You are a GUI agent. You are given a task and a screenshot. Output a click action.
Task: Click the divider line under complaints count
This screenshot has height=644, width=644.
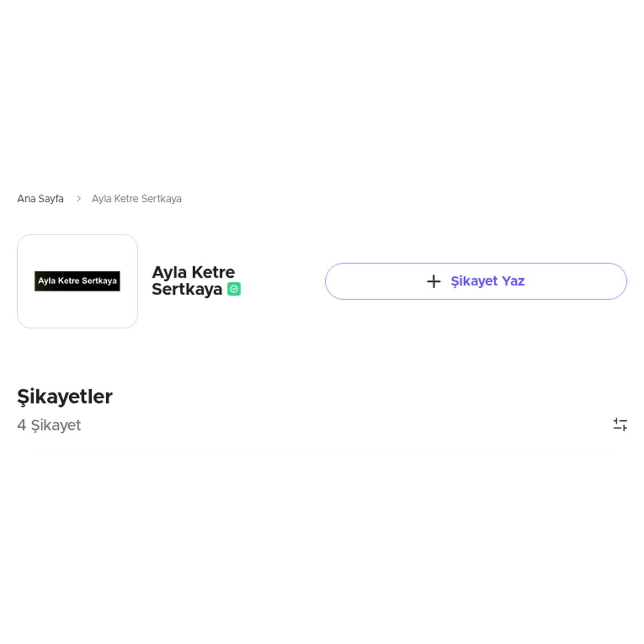pyautogui.click(x=322, y=451)
